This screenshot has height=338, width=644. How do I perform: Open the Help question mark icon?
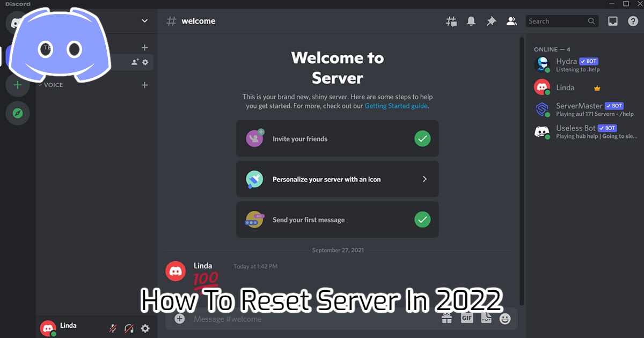pos(633,21)
